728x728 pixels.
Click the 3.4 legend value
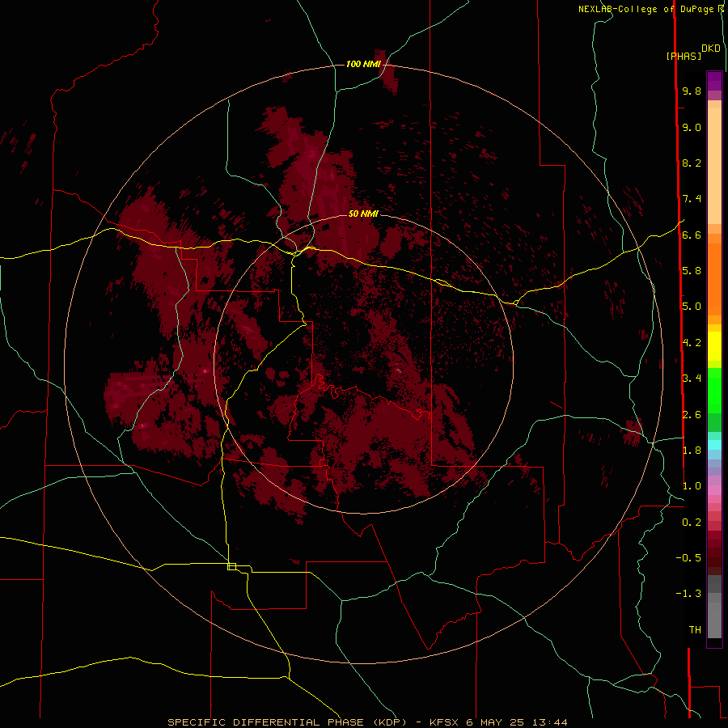point(692,379)
